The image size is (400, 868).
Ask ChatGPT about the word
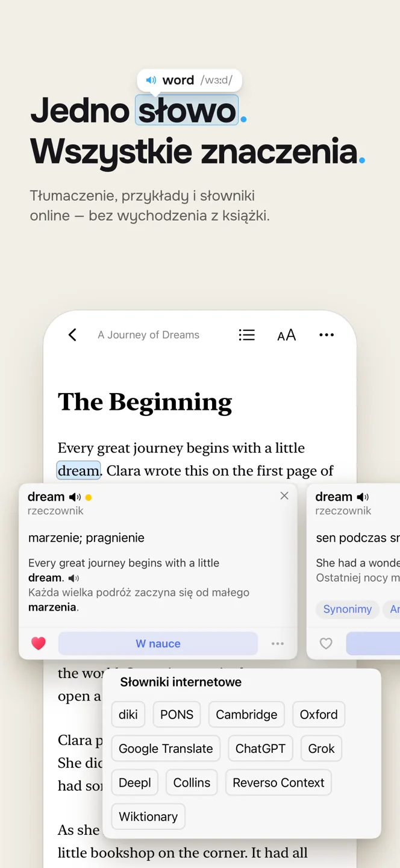click(x=260, y=749)
